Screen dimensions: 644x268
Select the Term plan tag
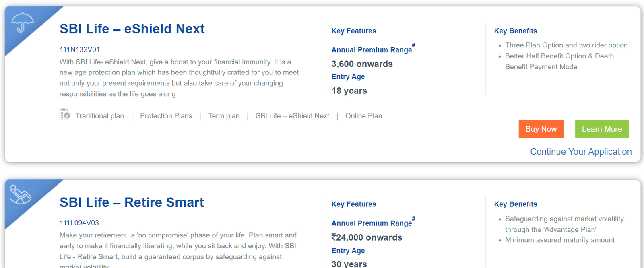click(224, 116)
